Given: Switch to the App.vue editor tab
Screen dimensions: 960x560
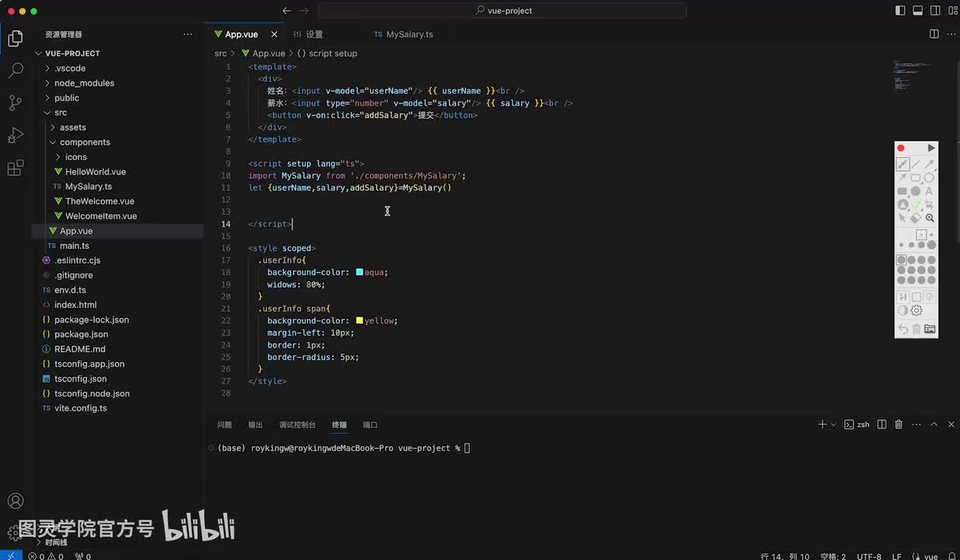Looking at the screenshot, I should tap(241, 34).
